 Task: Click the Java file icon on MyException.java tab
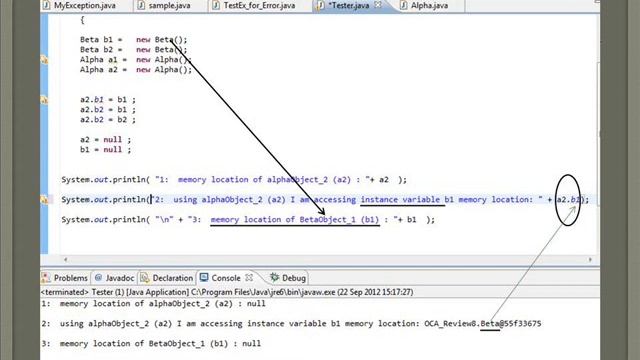click(x=47, y=5)
